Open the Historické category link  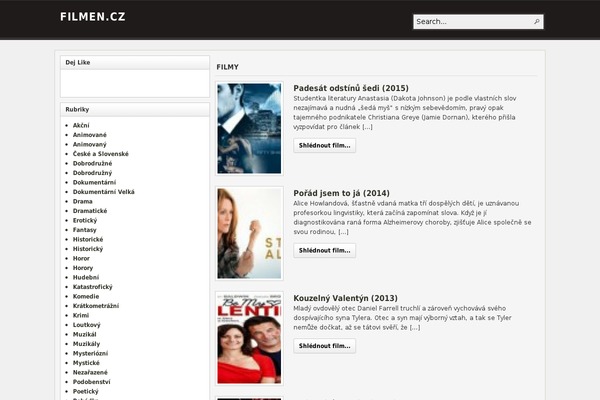tap(88, 239)
